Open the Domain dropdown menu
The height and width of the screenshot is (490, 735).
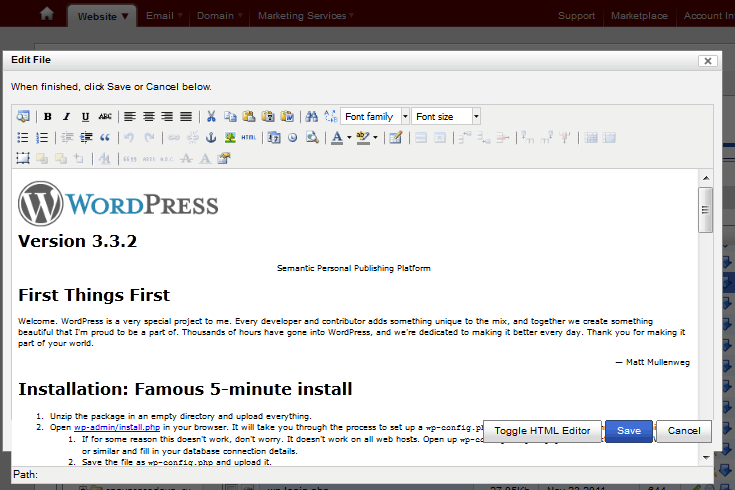click(x=220, y=16)
